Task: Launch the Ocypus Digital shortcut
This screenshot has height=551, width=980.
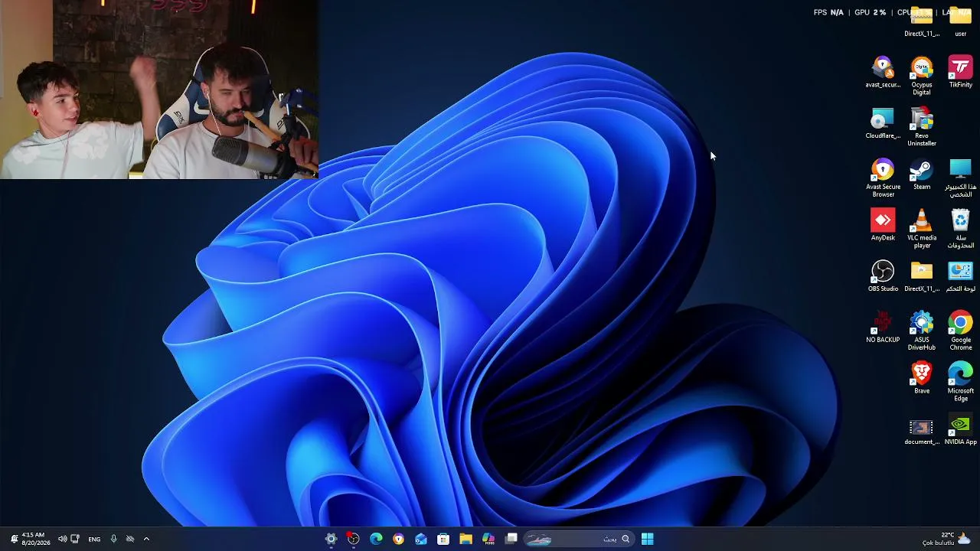Action: (922, 76)
